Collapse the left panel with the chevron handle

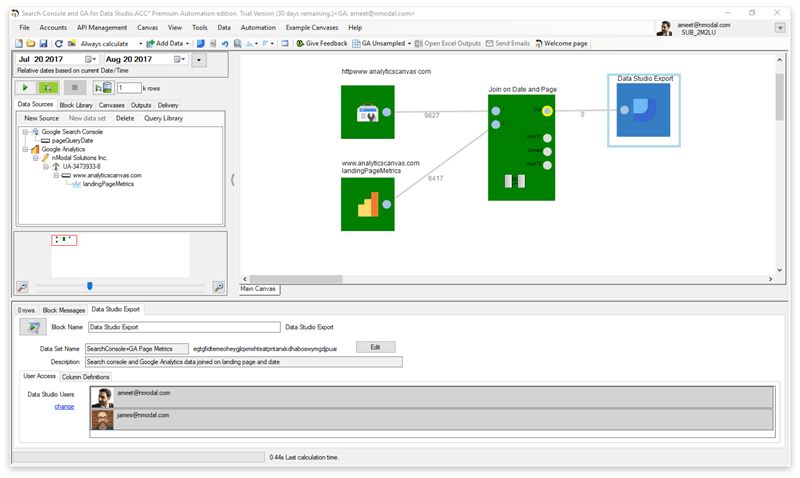233,180
